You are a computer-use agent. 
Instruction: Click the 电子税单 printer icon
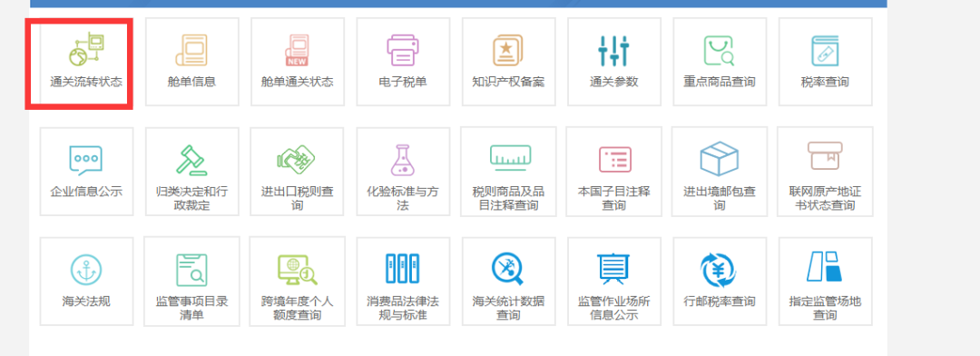pyautogui.click(x=403, y=50)
